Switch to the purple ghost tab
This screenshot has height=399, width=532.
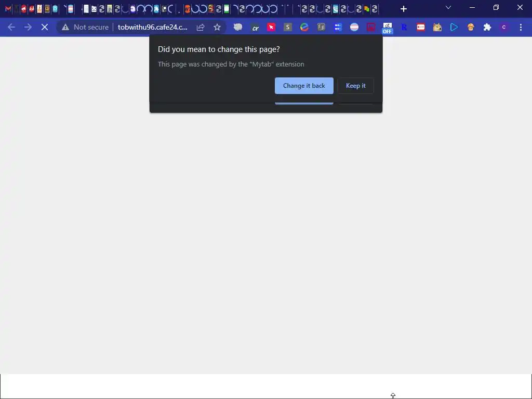point(132,9)
